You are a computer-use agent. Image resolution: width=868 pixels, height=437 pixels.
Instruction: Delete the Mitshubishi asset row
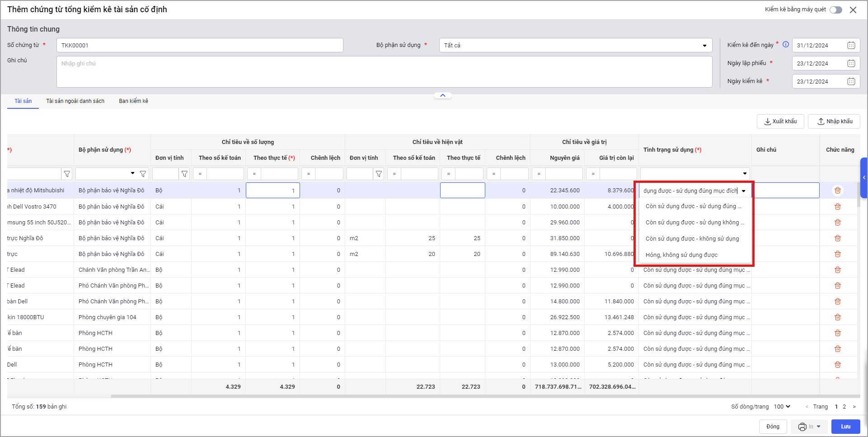[x=837, y=191]
